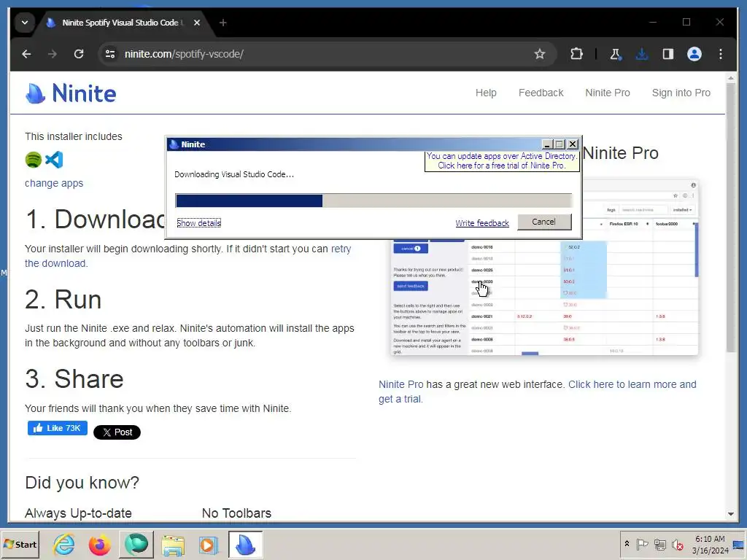Screen dimensions: 747x560
Task: Open the green browser taskbar icon
Action: click(136, 544)
